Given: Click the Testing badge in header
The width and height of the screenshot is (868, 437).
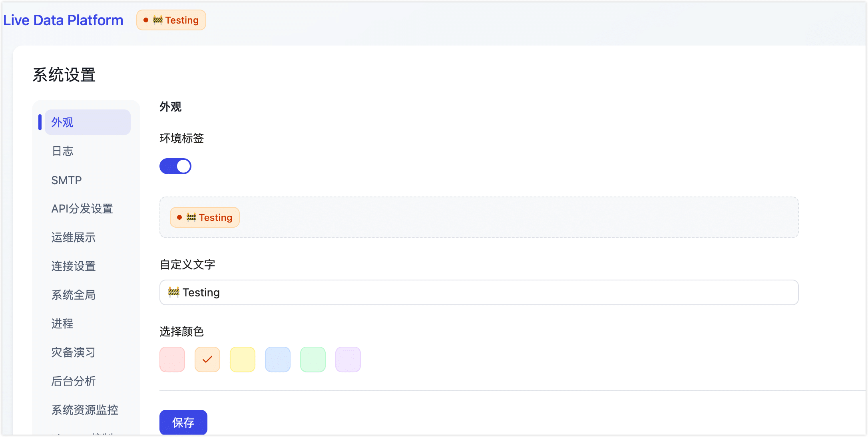Looking at the screenshot, I should click(x=171, y=20).
